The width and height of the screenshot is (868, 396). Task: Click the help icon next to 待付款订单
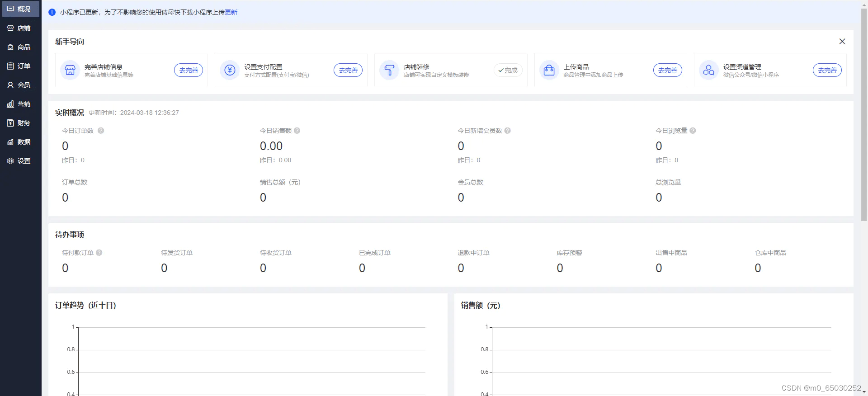pyautogui.click(x=99, y=253)
